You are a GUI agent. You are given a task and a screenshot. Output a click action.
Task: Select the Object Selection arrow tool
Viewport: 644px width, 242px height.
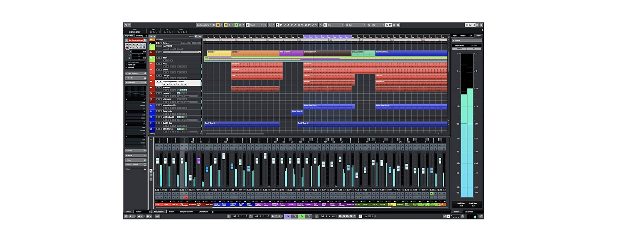point(278,25)
